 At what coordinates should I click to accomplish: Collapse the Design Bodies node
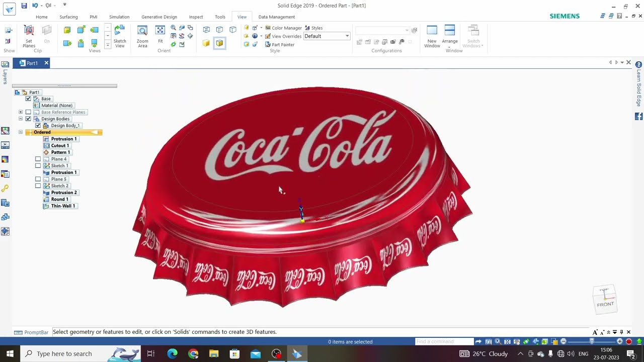(21, 119)
